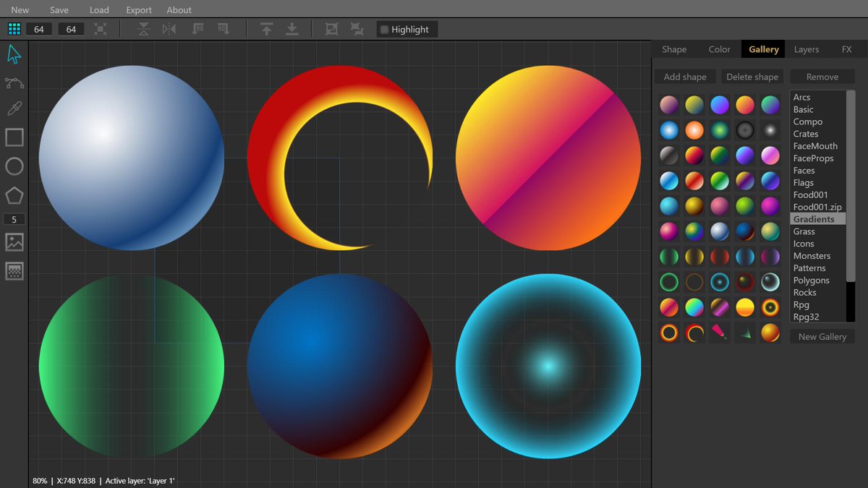Image resolution: width=868 pixels, height=488 pixels.
Task: Pick the eyedropper tool
Action: 14,108
